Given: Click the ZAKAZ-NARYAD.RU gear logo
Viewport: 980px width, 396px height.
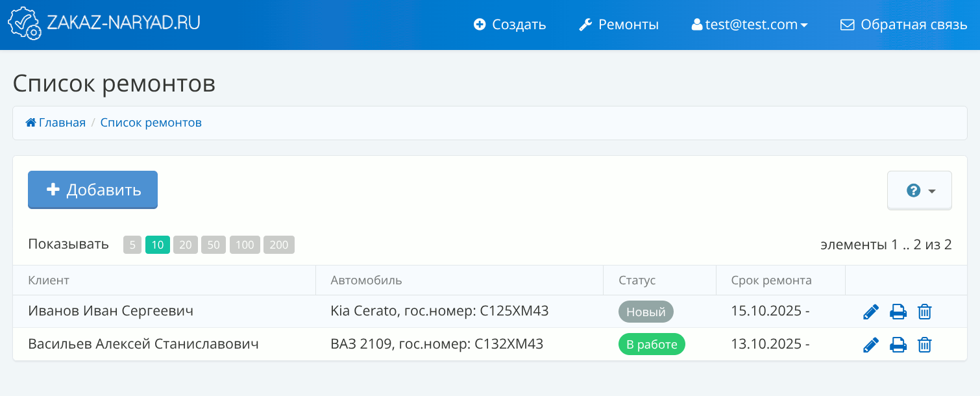Looking at the screenshot, I should coord(24,24).
